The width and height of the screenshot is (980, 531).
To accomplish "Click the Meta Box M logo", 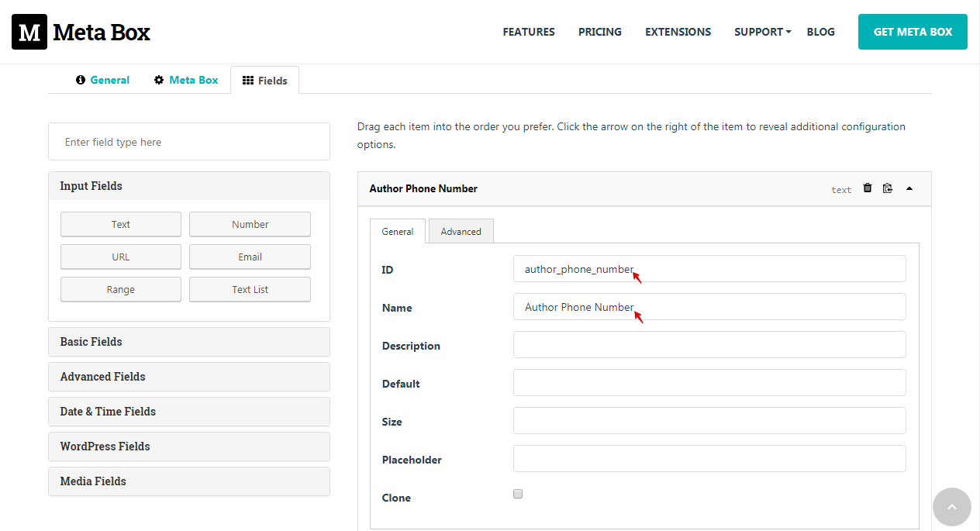I will (28, 32).
